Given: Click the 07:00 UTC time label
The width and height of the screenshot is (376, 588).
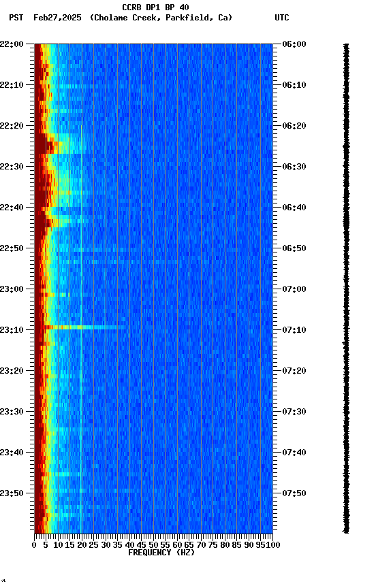Looking at the screenshot, I should tap(294, 289).
